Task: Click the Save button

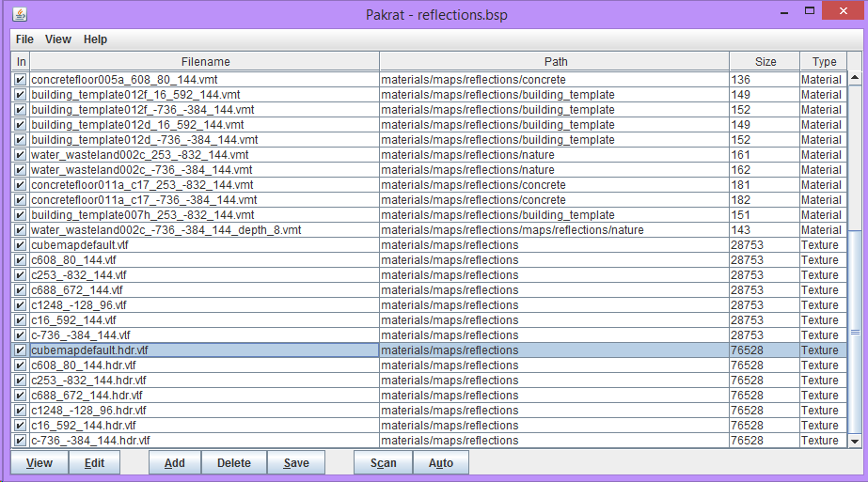Action: point(296,462)
